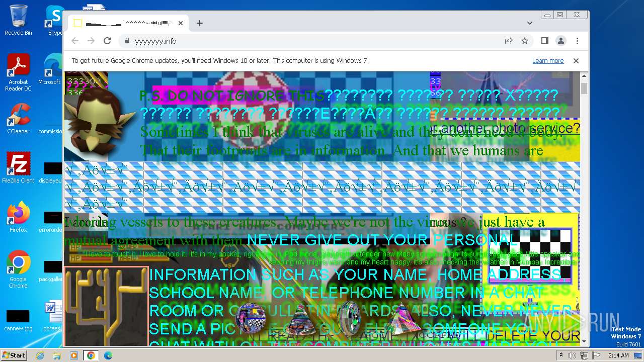Share this page from the address bar
The width and height of the screenshot is (644, 362).
coord(509,41)
